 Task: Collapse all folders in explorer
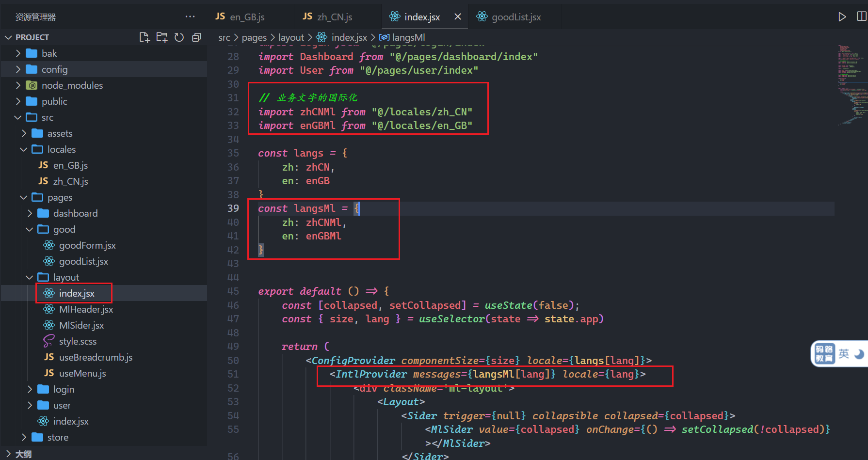[196, 37]
